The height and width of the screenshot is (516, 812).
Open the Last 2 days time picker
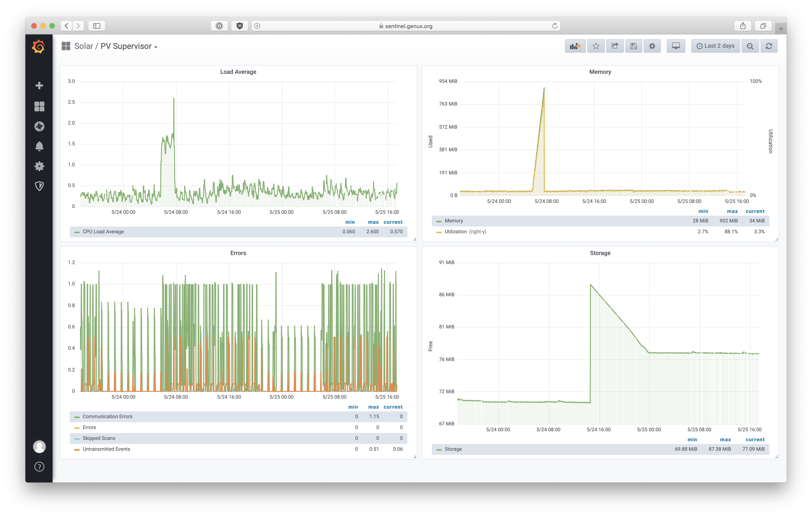pos(715,46)
